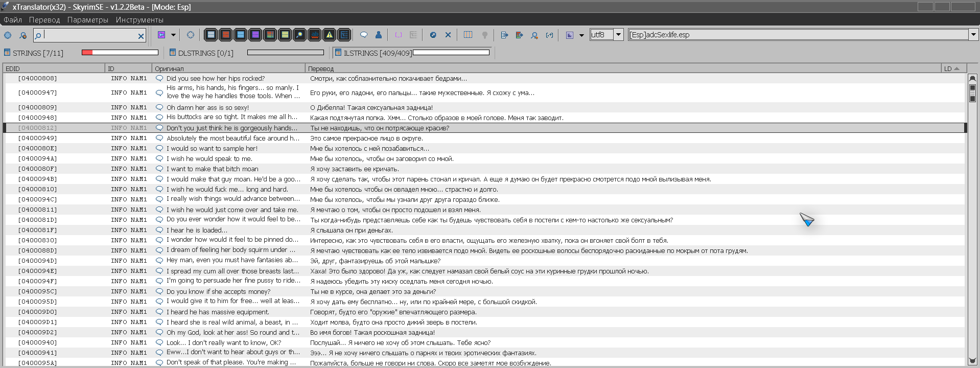Viewport: 980px width, 368px height.
Task: Expand the Esp file selector dropdown
Action: pyautogui.click(x=973, y=35)
